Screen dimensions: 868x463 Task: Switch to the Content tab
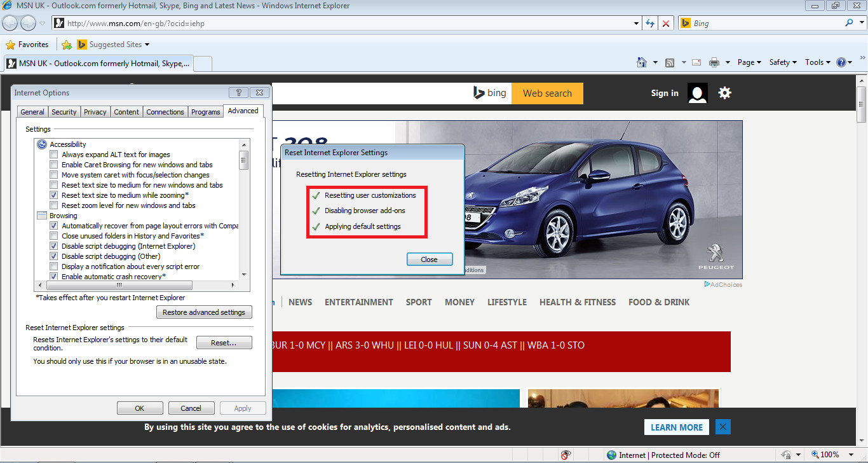126,112
